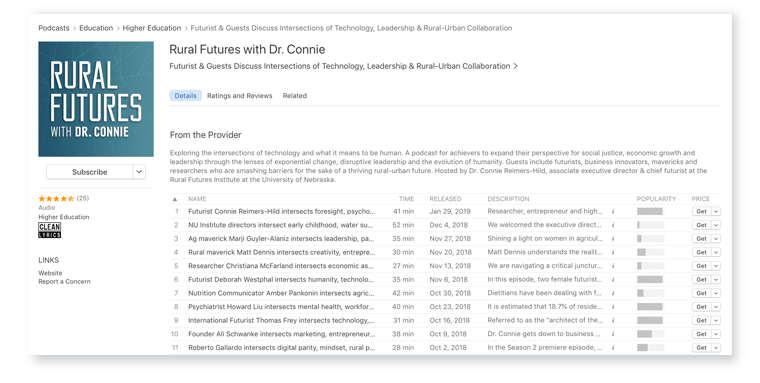
Task: Click the sort arrow in table header
Action: 175,199
